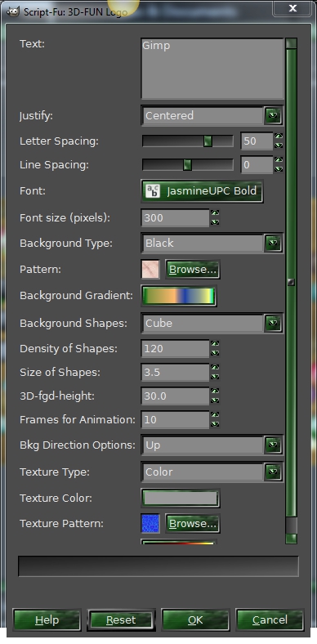The height and width of the screenshot is (644, 317).
Task: Open the Bkg Direction Options dropdown showing Up
Action: [x=212, y=445]
